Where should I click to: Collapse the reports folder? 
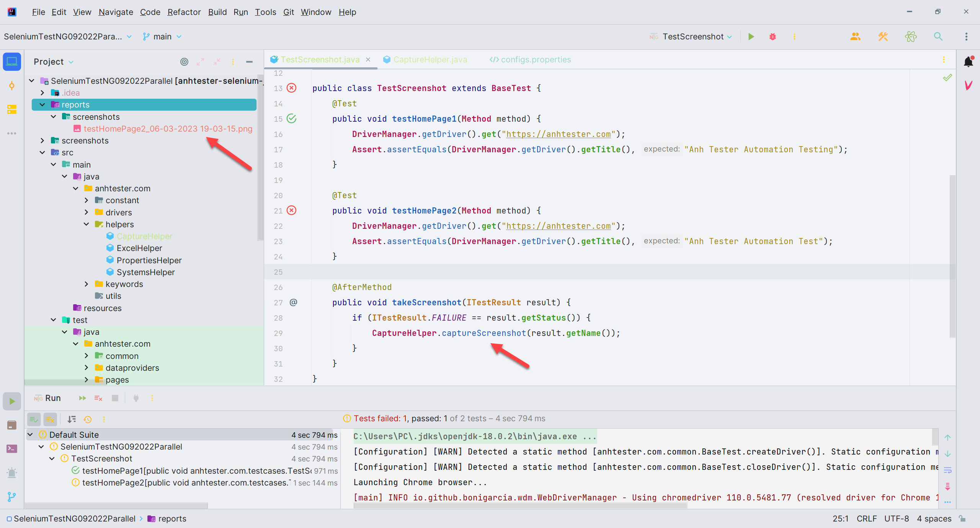click(42, 105)
